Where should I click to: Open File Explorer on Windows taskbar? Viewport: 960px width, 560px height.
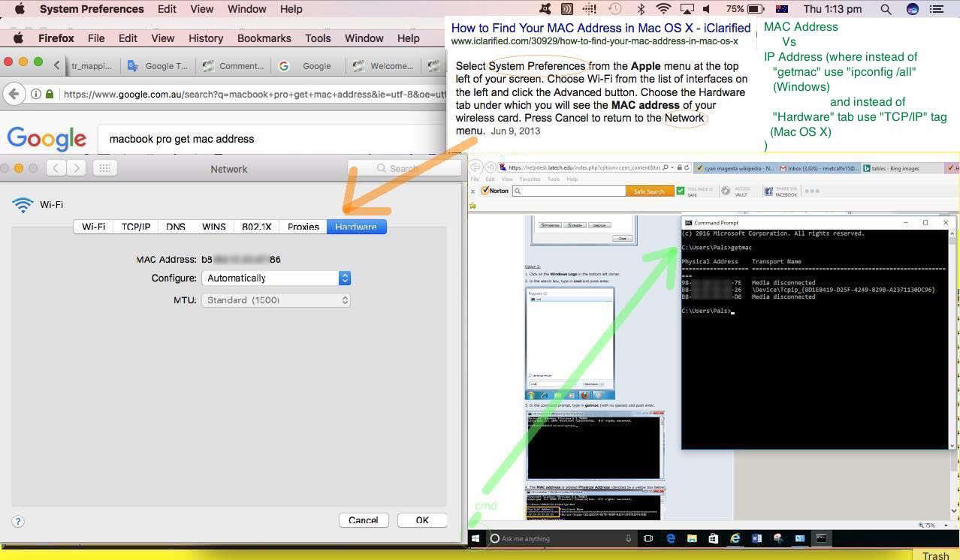[x=692, y=538]
